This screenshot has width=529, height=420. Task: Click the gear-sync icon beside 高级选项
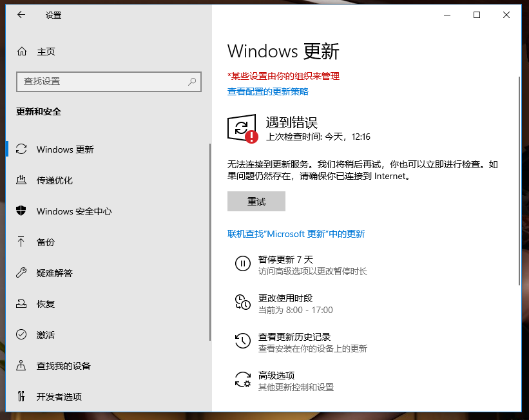pos(242,379)
